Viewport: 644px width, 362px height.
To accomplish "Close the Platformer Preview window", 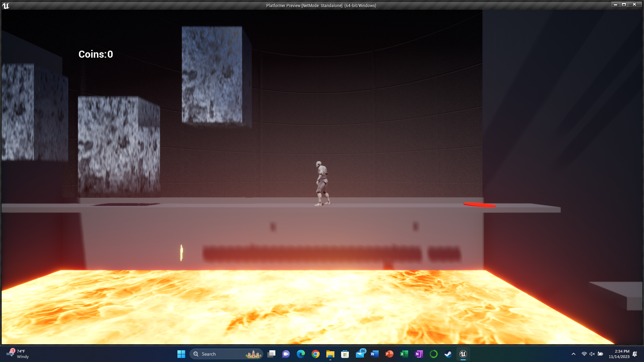I will (635, 4).
